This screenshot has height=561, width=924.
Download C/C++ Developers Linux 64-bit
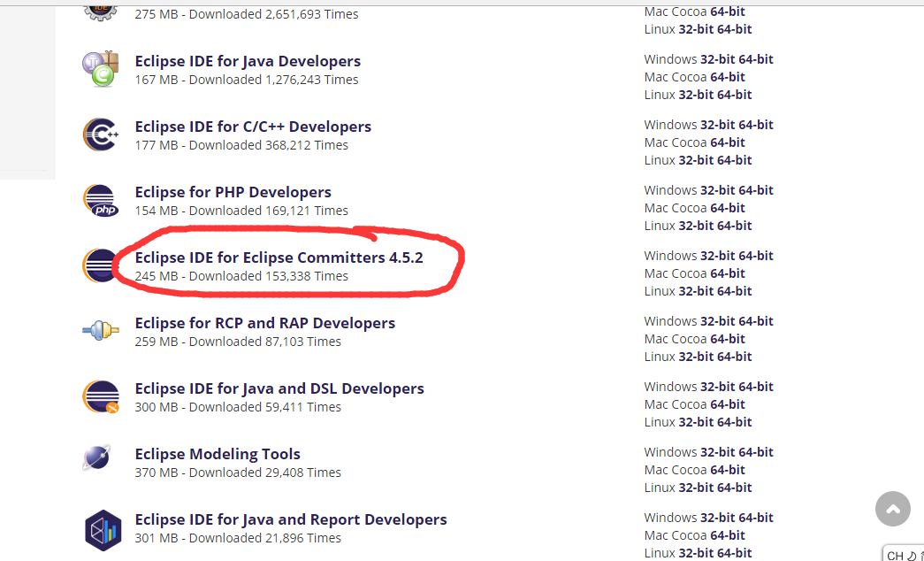[x=734, y=160]
